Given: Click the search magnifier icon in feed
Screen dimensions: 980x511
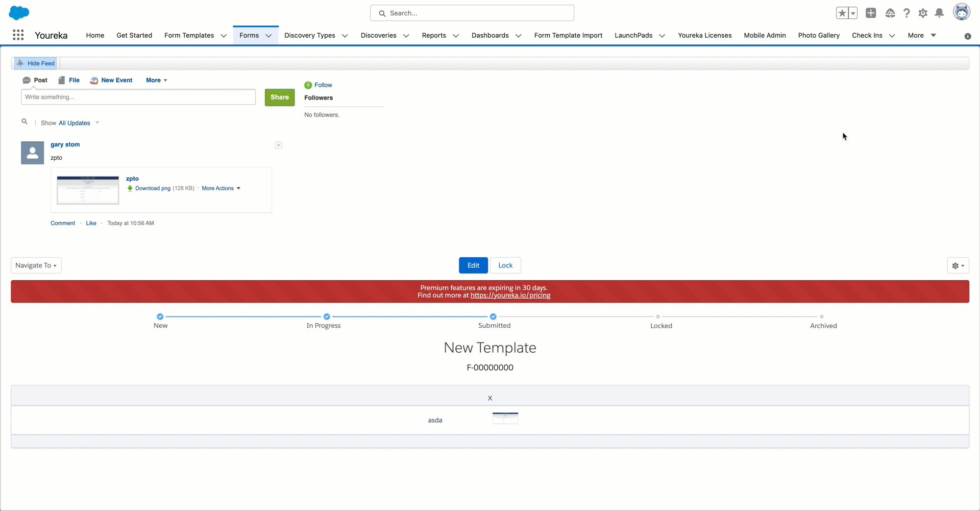Looking at the screenshot, I should (x=24, y=121).
